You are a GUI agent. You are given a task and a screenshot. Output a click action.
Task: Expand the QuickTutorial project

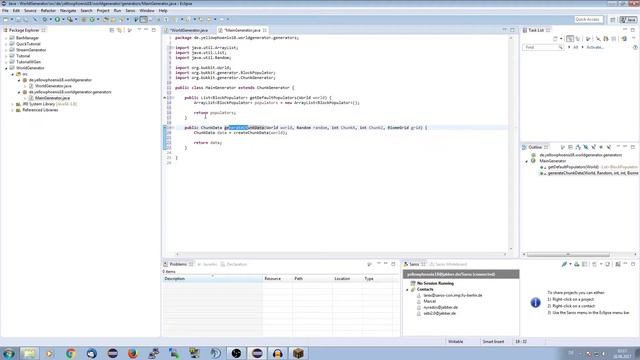pyautogui.click(x=6, y=44)
